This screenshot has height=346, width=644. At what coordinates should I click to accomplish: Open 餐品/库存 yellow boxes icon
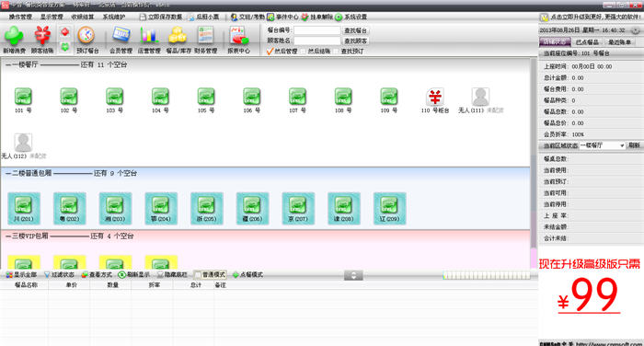click(x=178, y=36)
